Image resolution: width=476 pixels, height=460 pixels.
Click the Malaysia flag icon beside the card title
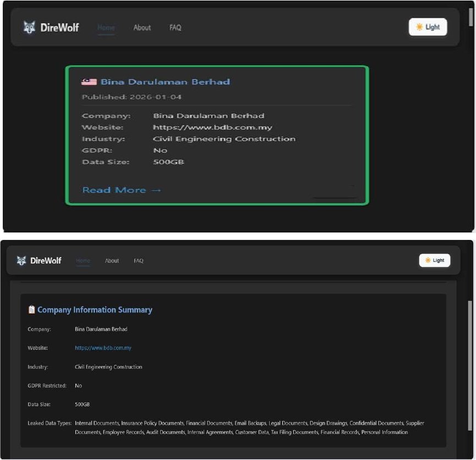(89, 82)
